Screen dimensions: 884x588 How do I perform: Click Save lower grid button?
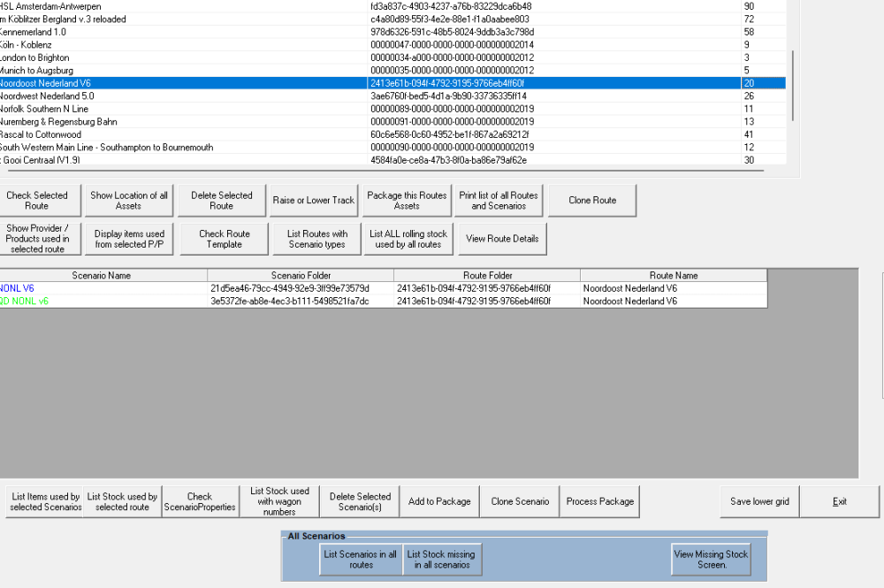coord(759,501)
